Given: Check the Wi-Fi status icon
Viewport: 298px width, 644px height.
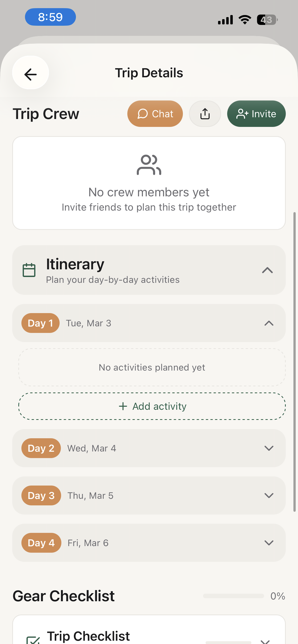Looking at the screenshot, I should point(245,19).
